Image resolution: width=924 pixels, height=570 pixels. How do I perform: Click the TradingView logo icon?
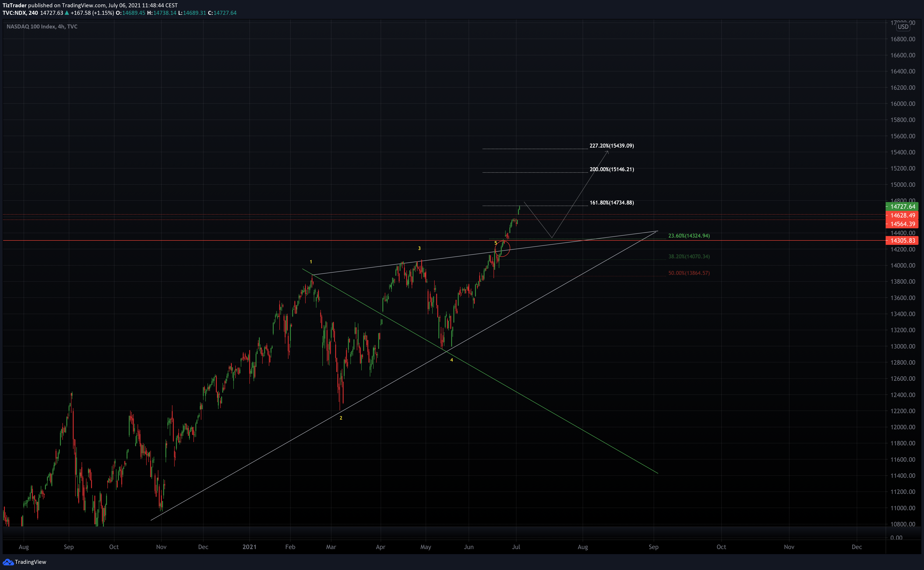[x=8, y=562]
